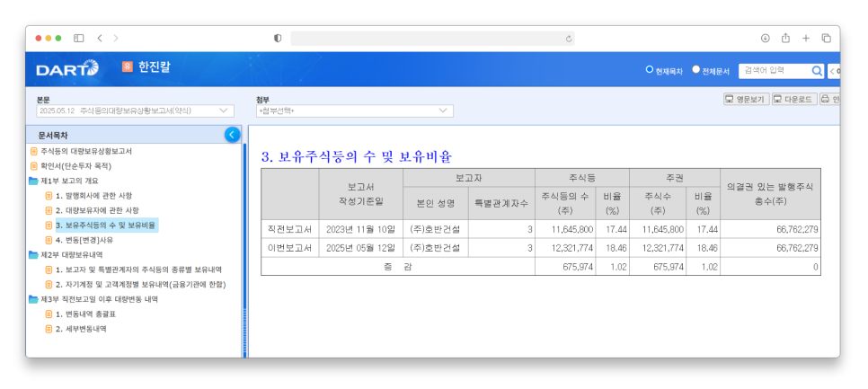868x389 pixels.
Task: Click the document icon beside 4. 변동[변경]사유
Action: [49, 240]
